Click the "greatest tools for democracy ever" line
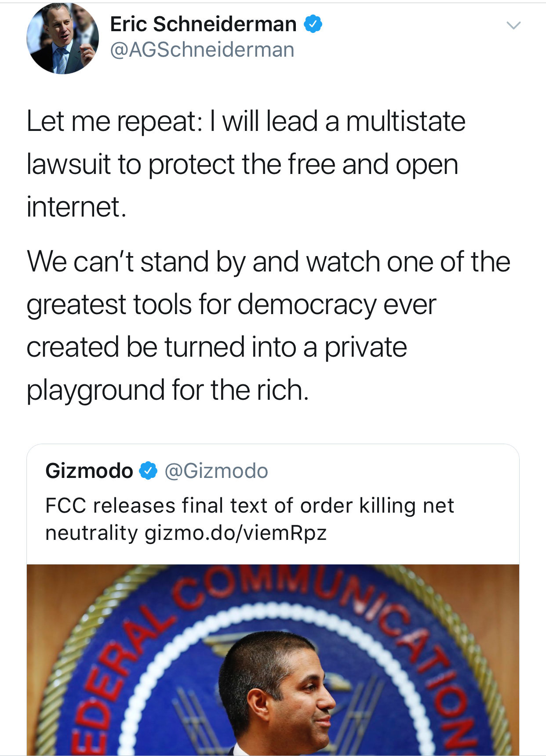This screenshot has height=756, width=546. (231, 304)
